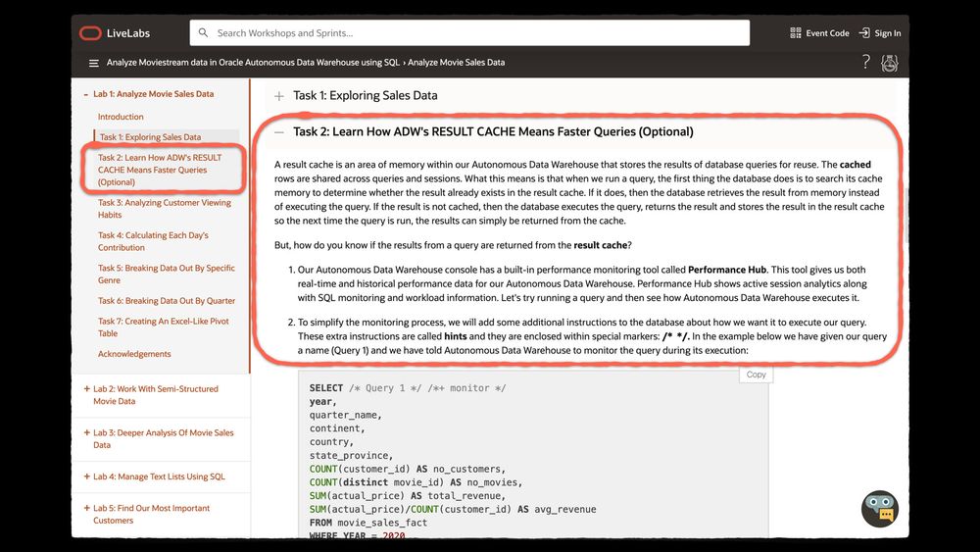
Task: Click the Sign In arrow icon
Action: [x=864, y=33]
